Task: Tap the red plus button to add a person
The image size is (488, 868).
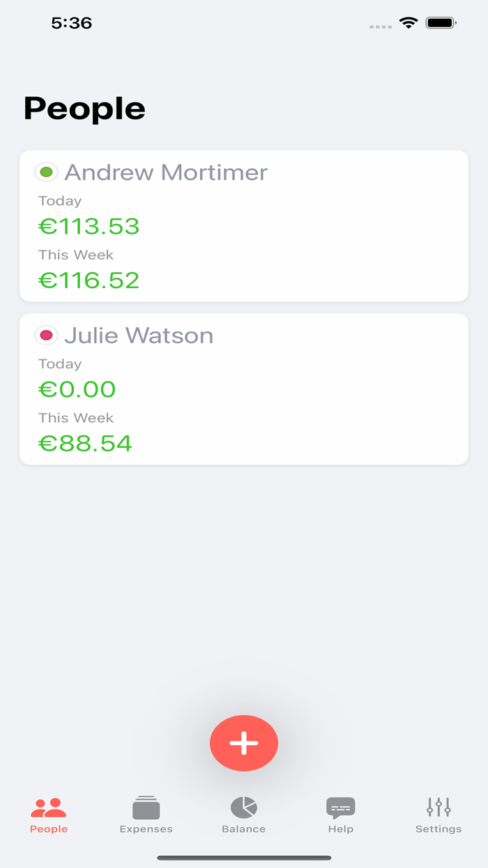Action: click(243, 743)
